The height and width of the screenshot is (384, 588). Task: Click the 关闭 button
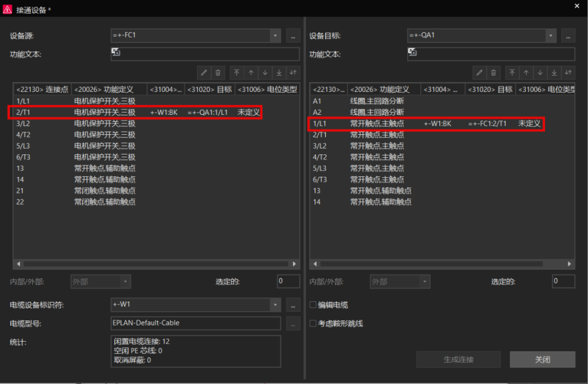point(542,359)
